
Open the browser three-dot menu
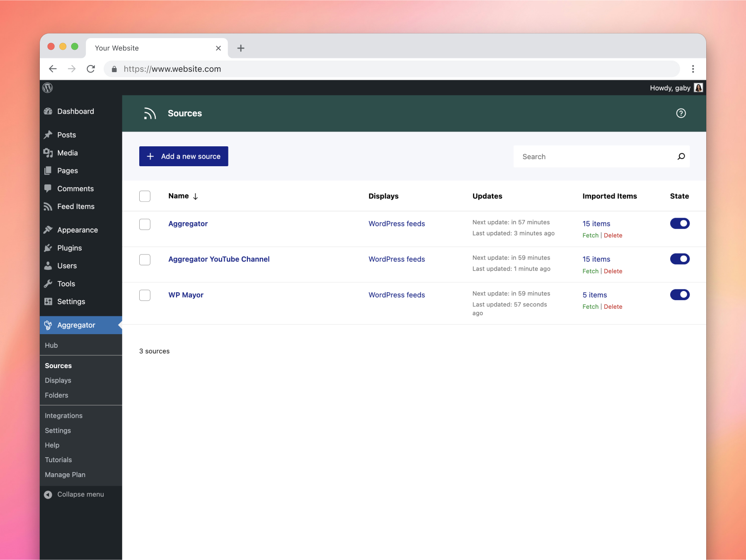point(693,69)
